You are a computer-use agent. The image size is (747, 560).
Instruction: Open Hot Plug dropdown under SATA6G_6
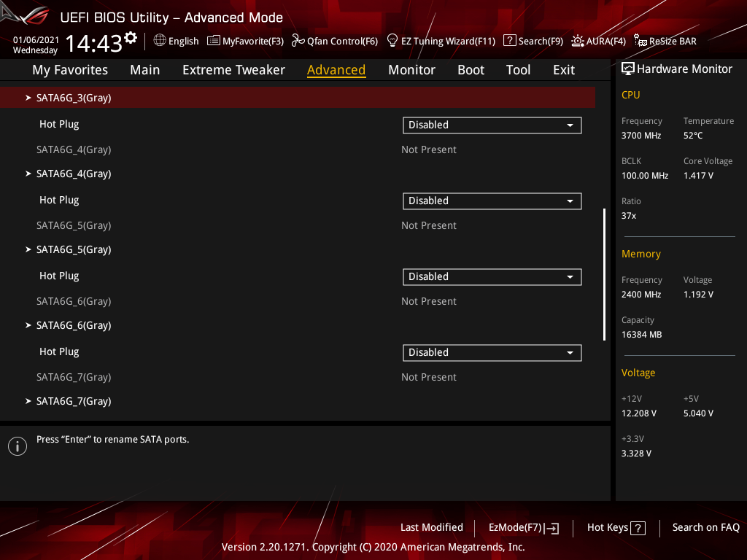[492, 352]
